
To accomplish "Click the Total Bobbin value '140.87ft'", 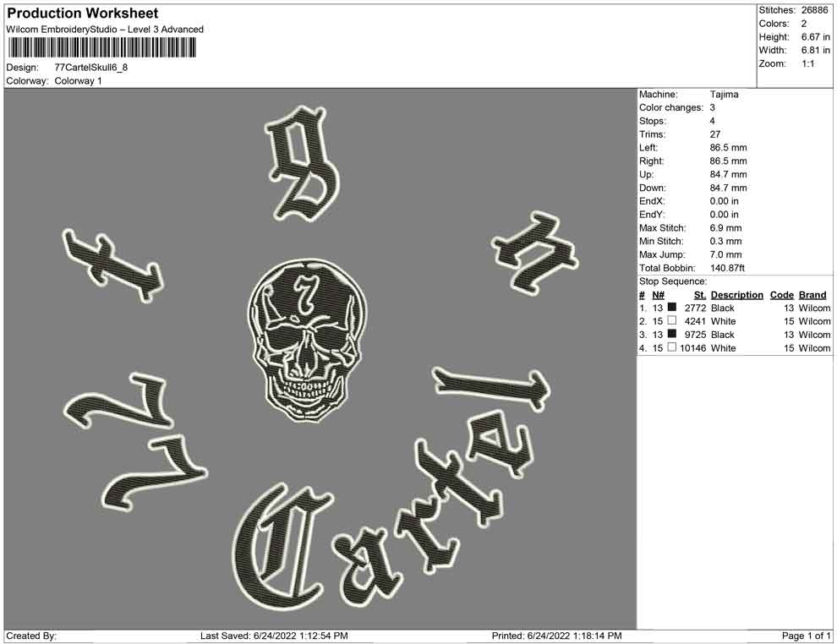I will [x=727, y=268].
